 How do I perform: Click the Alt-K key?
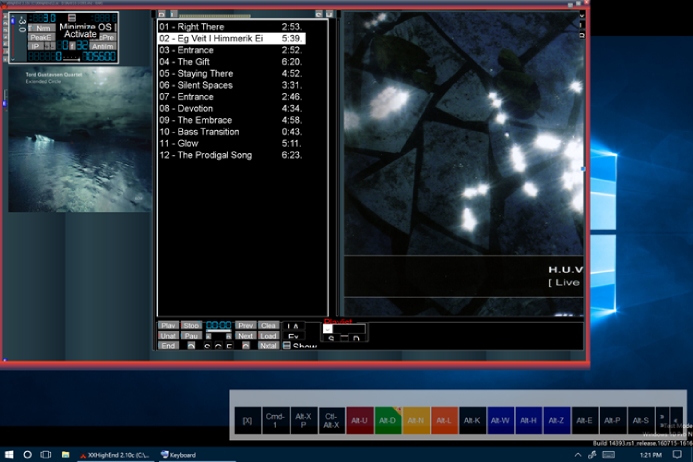click(472, 420)
